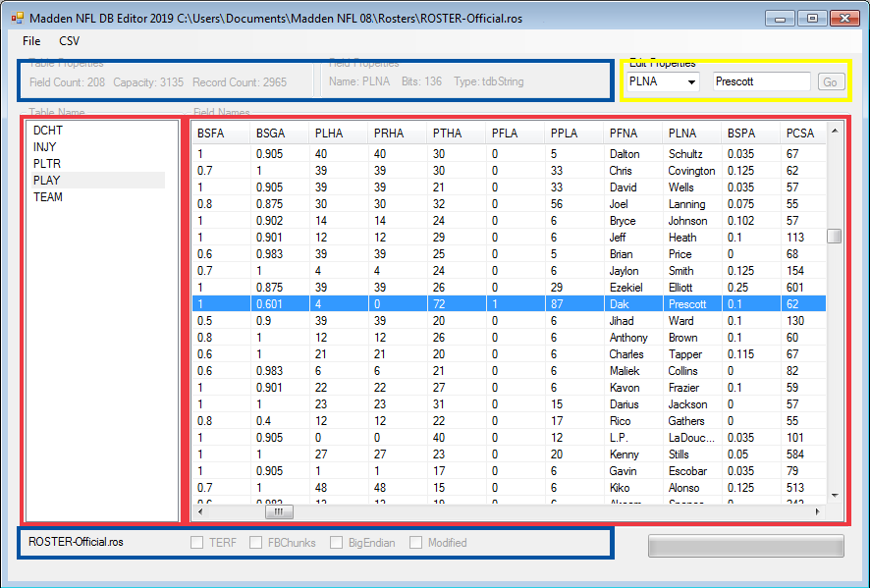Image resolution: width=870 pixels, height=588 pixels.
Task: Click the PTHA column header
Action: (456, 134)
